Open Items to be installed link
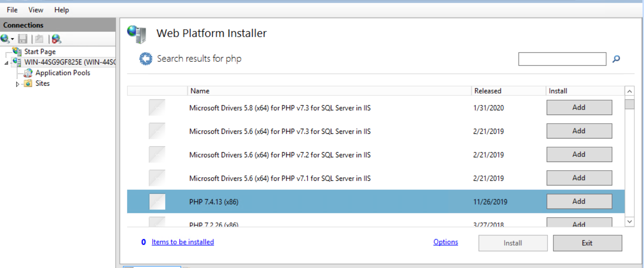This screenshot has height=268, width=644. (183, 242)
